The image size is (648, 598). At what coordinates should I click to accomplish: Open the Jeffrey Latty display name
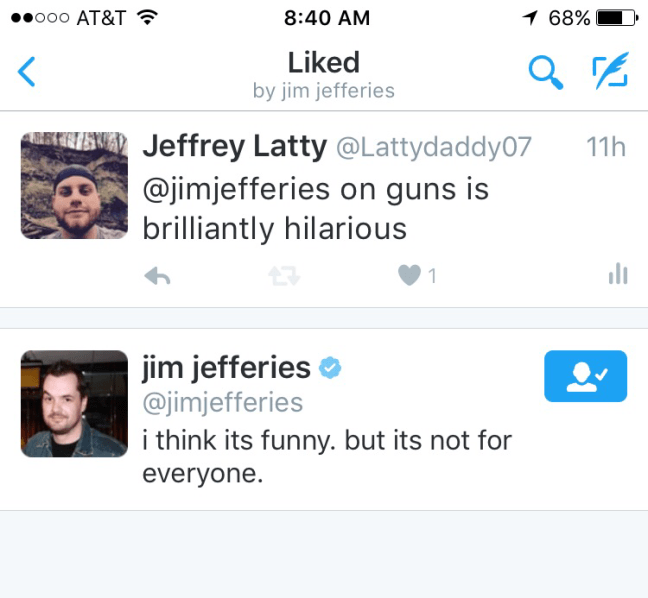tap(235, 146)
